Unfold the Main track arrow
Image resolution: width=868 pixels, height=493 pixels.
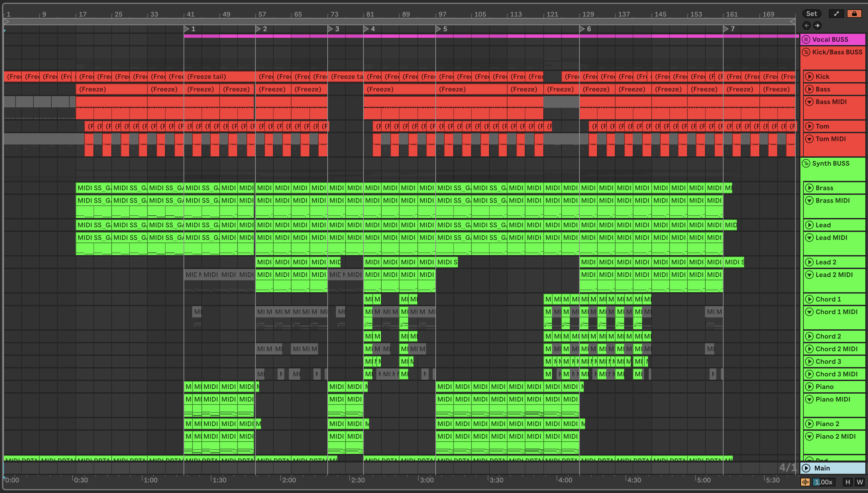[x=806, y=468]
